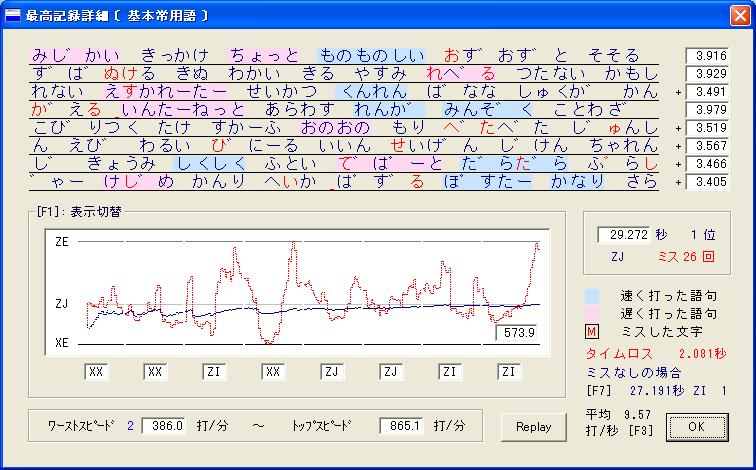Click the light blue fast-word legend swatch
Screen dimensions: 756x470
tap(593, 296)
